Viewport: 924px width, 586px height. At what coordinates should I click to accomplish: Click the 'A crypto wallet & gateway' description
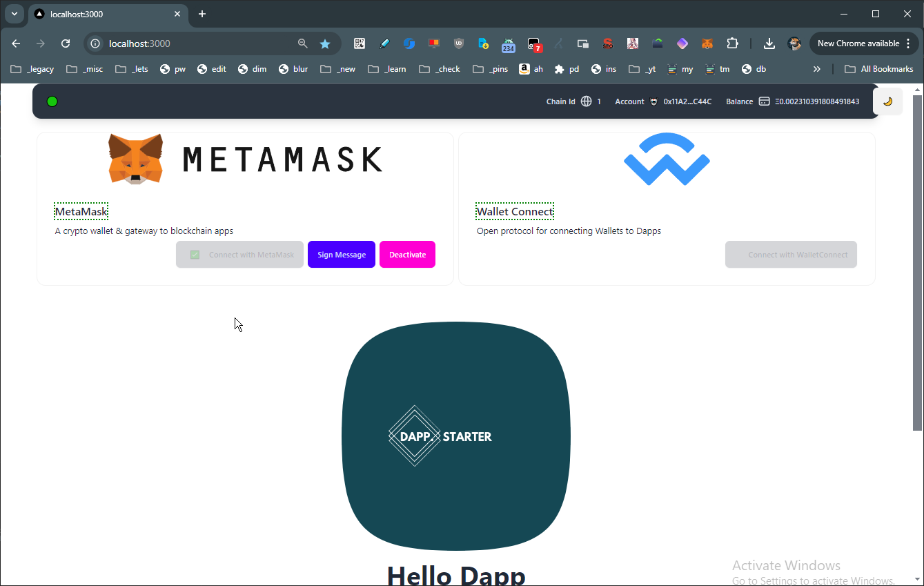point(144,231)
